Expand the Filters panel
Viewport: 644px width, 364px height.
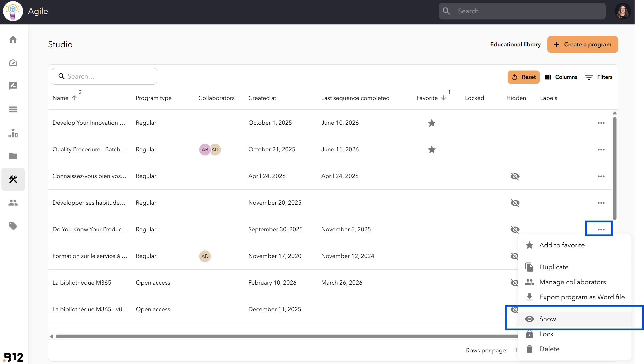[x=599, y=77]
